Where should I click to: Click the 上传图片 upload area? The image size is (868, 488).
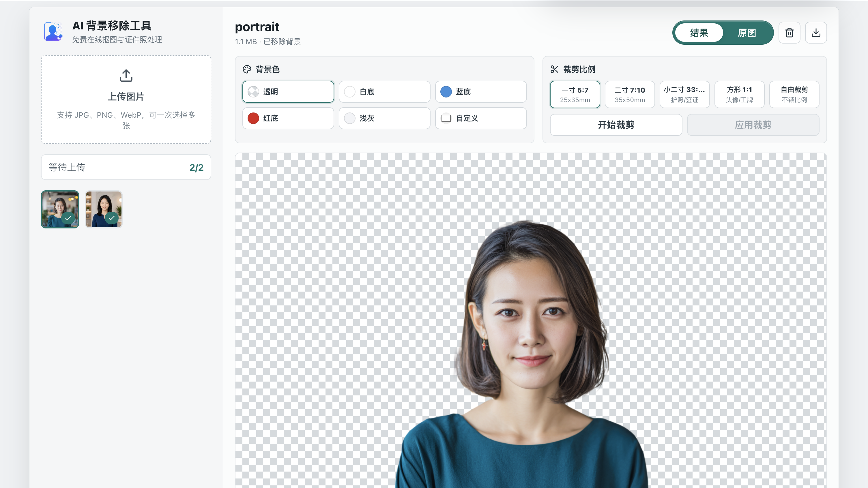pos(126,100)
